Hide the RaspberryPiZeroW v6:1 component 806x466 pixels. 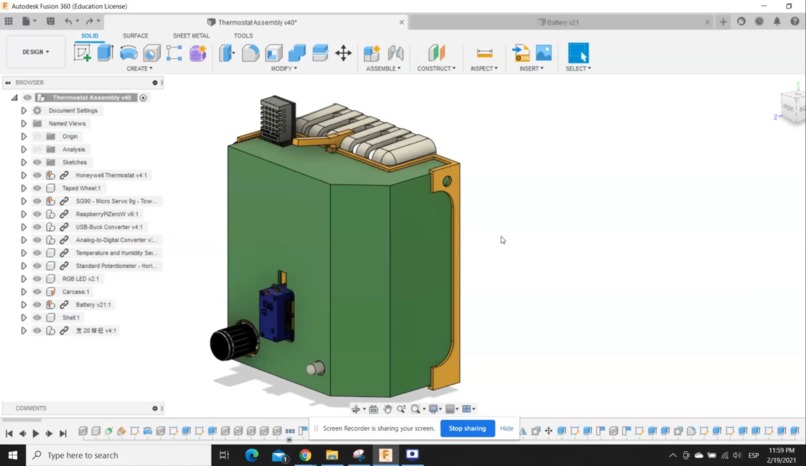click(x=37, y=214)
